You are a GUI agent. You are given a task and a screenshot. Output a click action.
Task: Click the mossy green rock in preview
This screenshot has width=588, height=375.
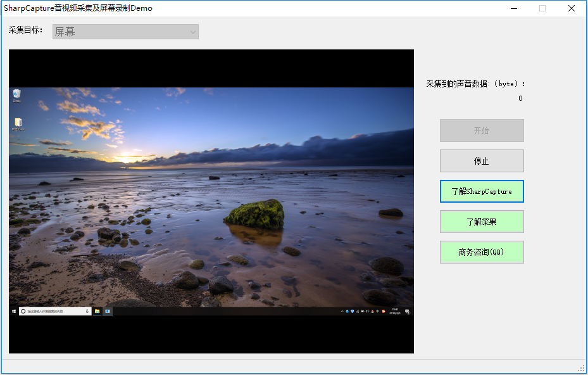click(254, 214)
